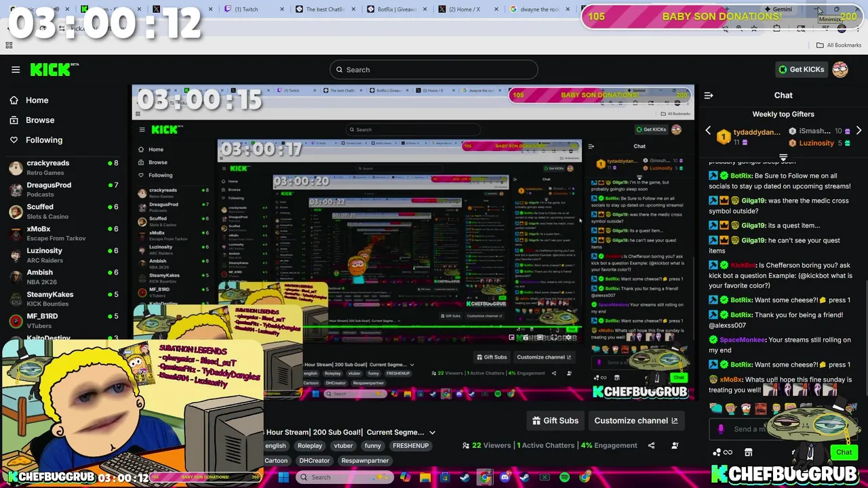Open the shop icon under chat
The image size is (868, 488).
[x=749, y=452]
